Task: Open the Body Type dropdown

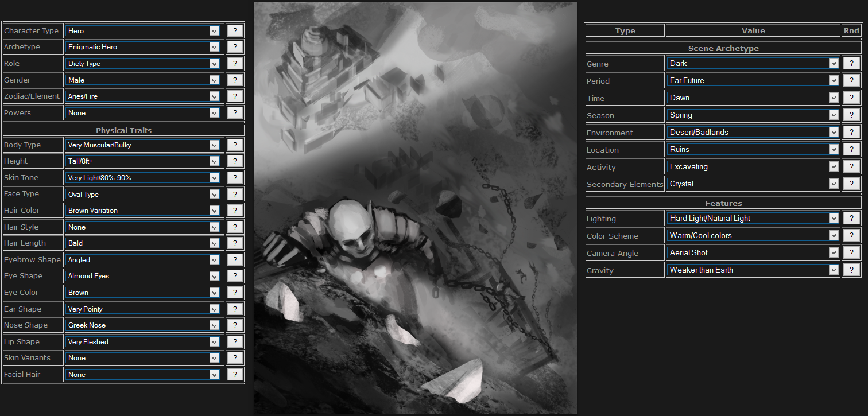Action: coord(142,145)
